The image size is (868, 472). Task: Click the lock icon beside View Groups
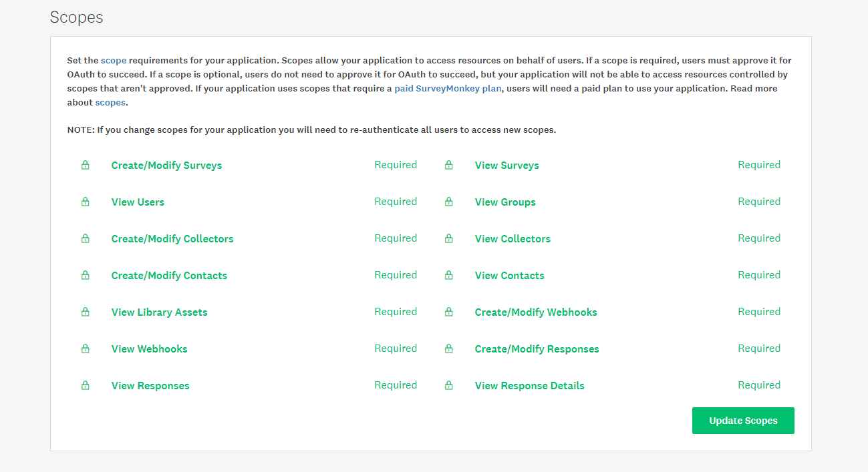tap(448, 201)
